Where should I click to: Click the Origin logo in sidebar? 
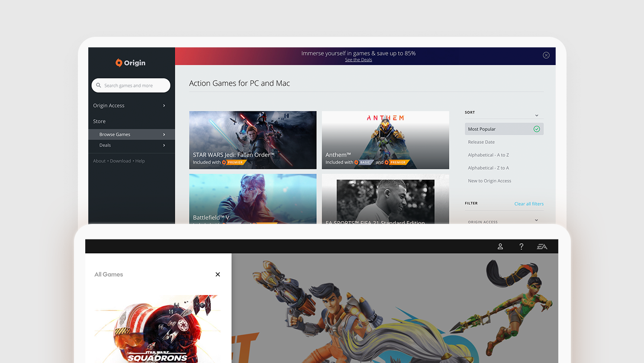(x=130, y=63)
